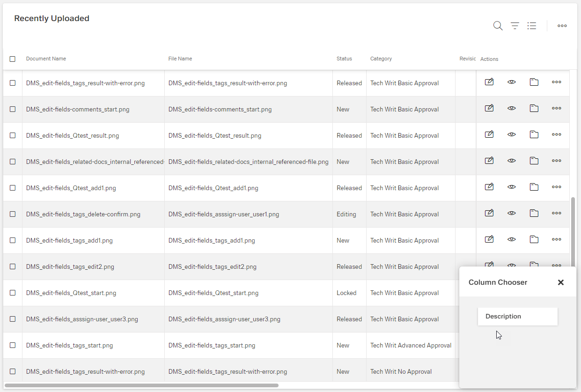
Task: Click edit icon for DMS_edit-fields-comments_start.png row
Action: [489, 108]
